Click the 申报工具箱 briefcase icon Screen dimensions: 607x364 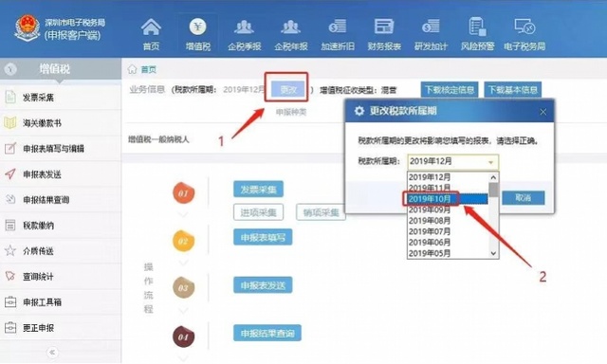click(10, 301)
